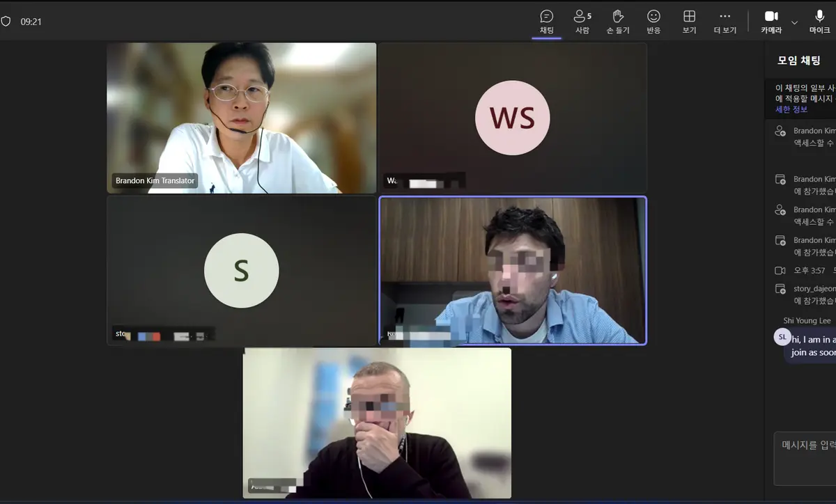Show the 사람 (people) participants list
The width and height of the screenshot is (836, 504).
[582, 22]
